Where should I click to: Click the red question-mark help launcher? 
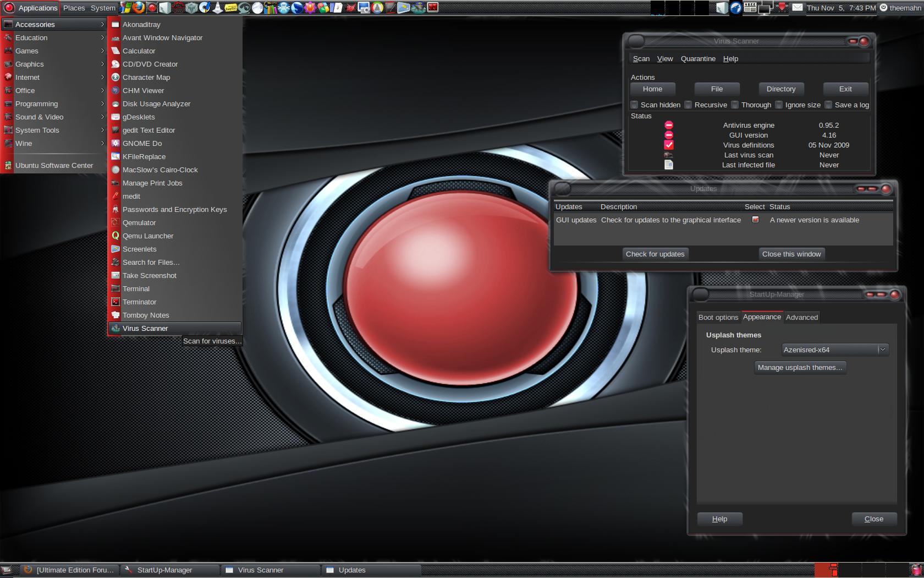tap(152, 8)
